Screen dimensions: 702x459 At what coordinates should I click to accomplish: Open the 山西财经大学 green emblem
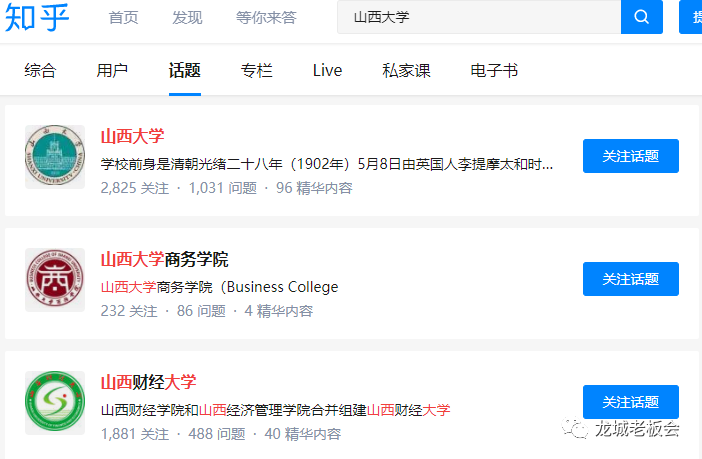coord(55,402)
